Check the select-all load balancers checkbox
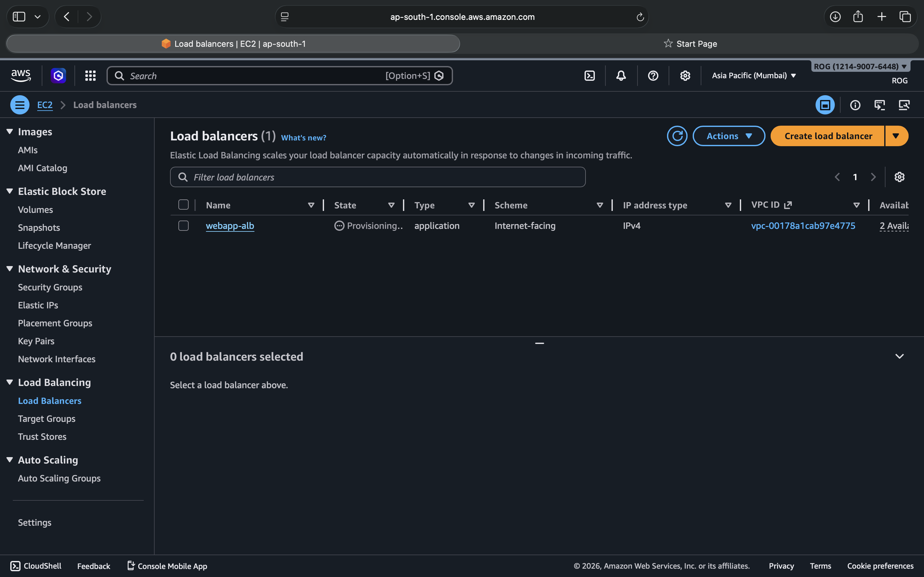Viewport: 924px width, 577px height. point(183,205)
